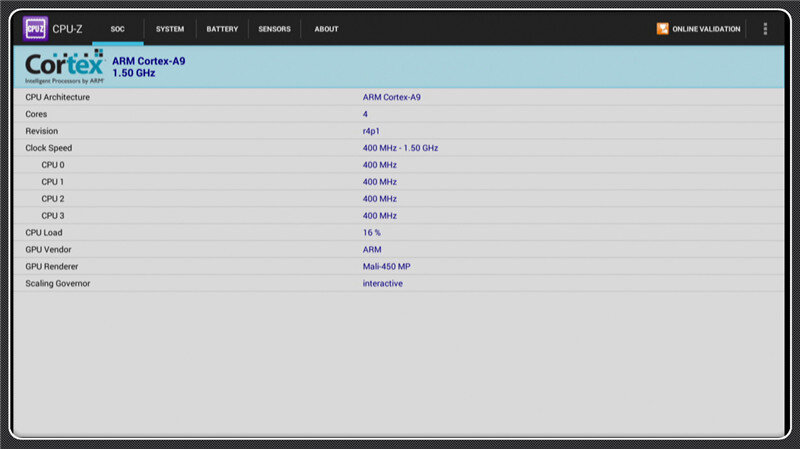800x449 pixels.
Task: Switch to the SENSORS tab
Action: [x=274, y=29]
